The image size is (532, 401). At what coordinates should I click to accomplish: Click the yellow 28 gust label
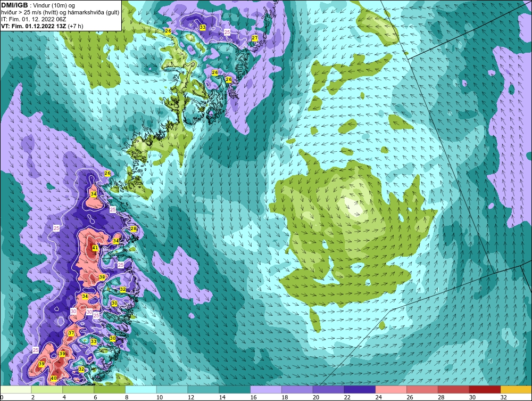134,228
